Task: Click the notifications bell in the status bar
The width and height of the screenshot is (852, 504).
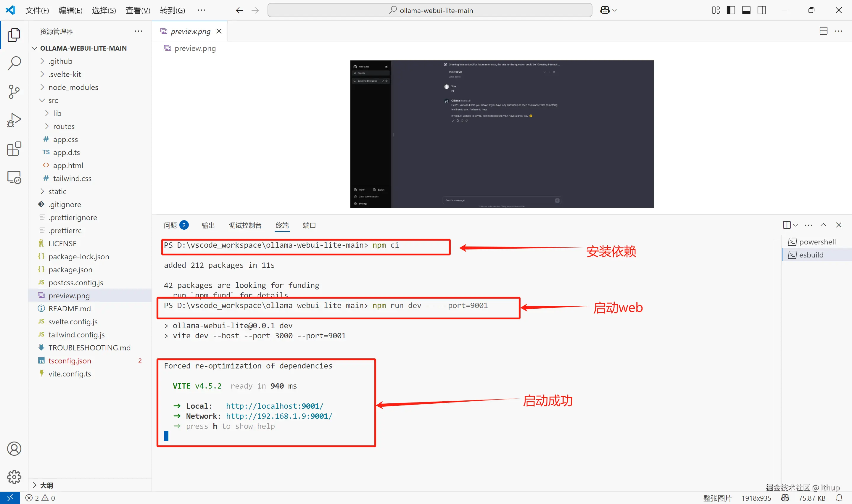Action: point(839,498)
